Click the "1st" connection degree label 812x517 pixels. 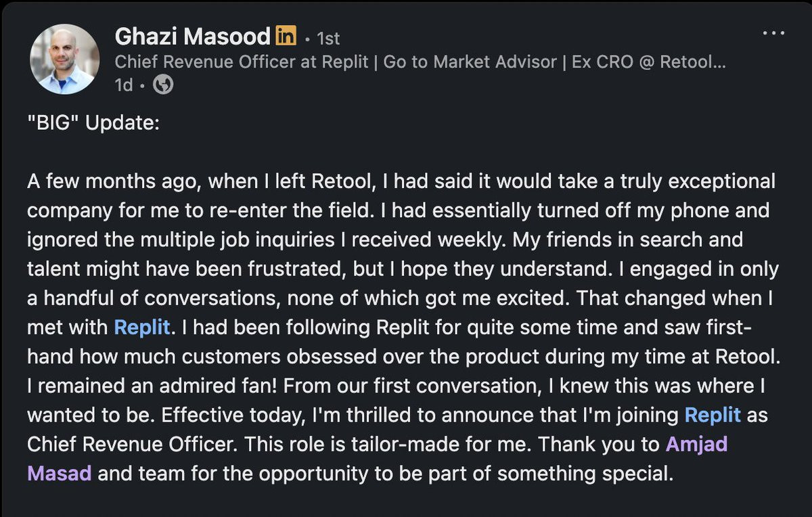tap(328, 38)
